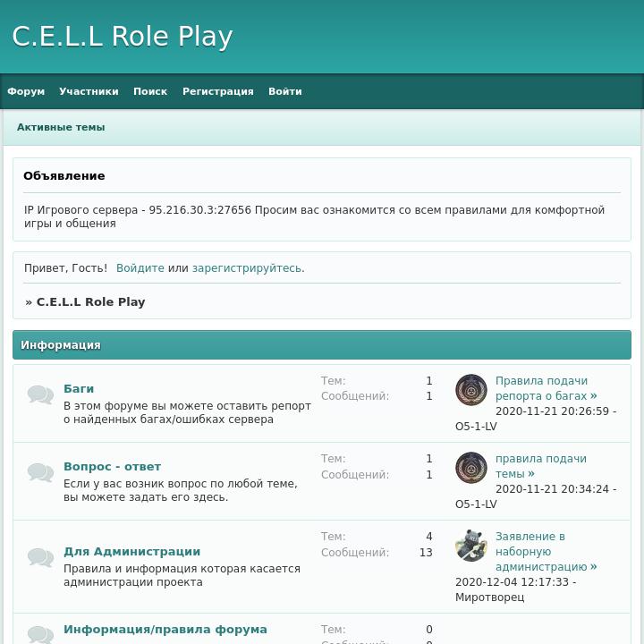This screenshot has width=644, height=644.
Task: Click the speech bubble icon beside Баги
Action: pyautogui.click(x=40, y=394)
